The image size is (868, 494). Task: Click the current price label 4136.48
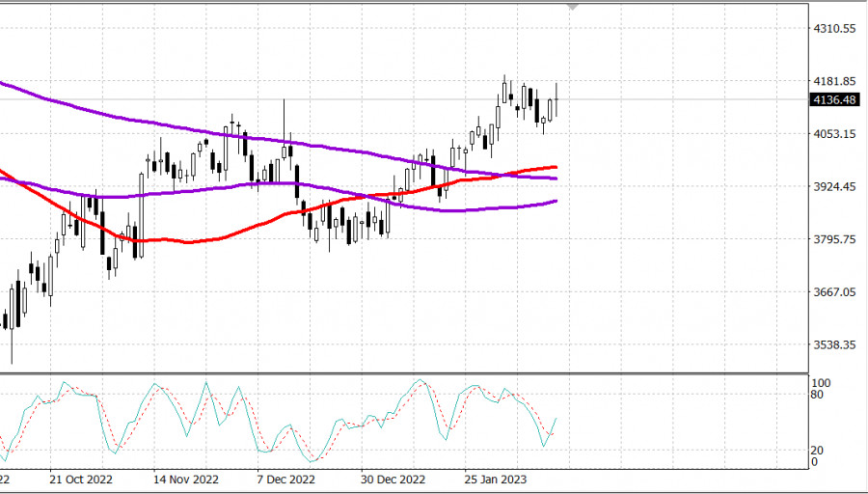click(835, 99)
